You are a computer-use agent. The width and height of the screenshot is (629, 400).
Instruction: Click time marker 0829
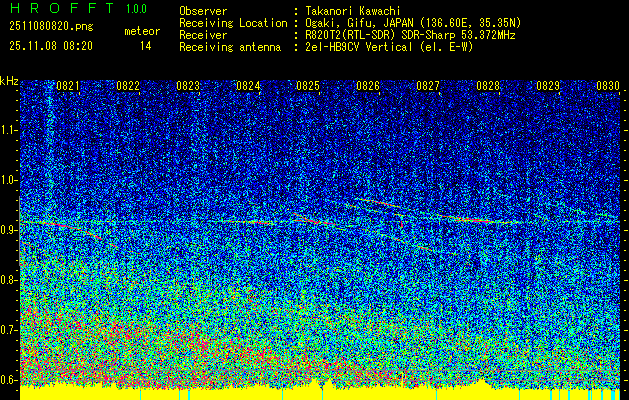(548, 85)
